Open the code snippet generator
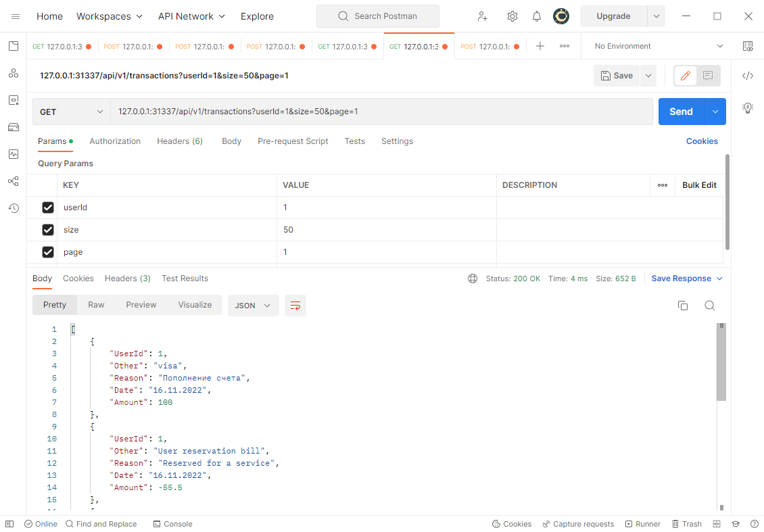 coord(747,76)
